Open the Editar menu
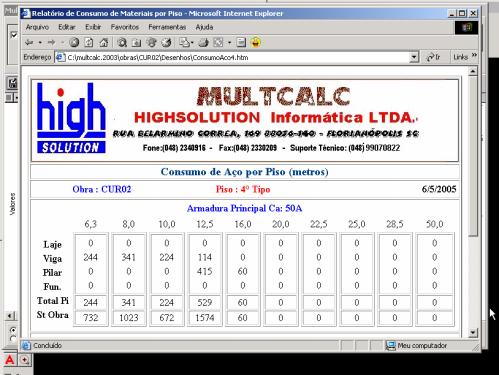This screenshot has width=499, height=375. tap(67, 27)
